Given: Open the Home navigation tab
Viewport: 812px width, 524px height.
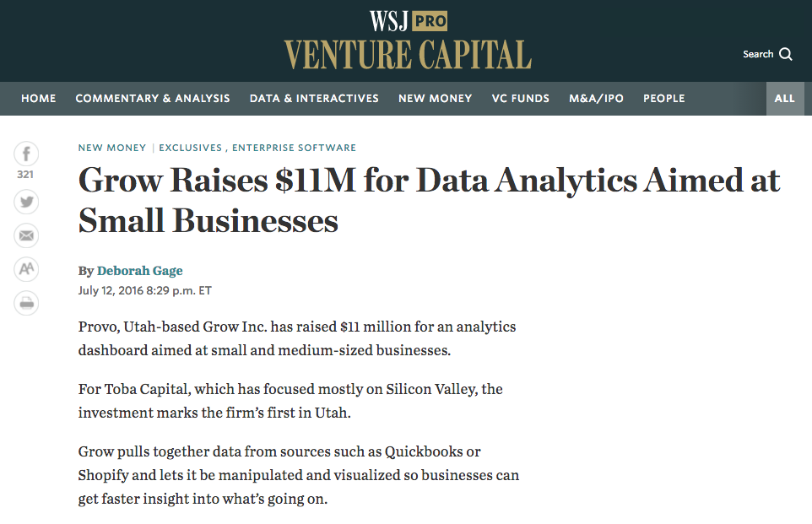Looking at the screenshot, I should pyautogui.click(x=39, y=99).
